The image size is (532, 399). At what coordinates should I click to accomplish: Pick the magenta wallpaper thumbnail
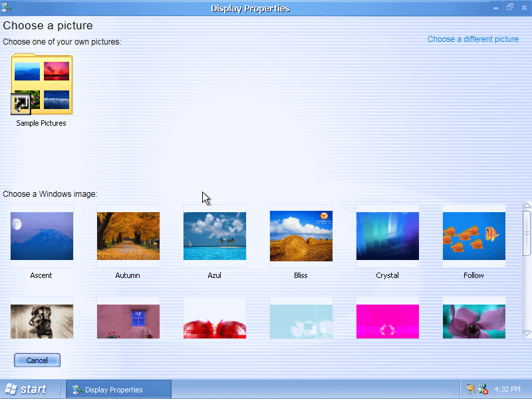pos(388,321)
